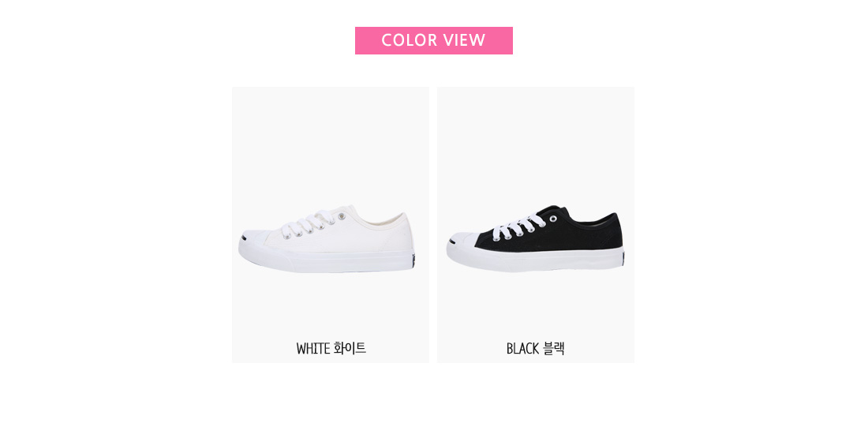Click the top eyelet of the white sneaker
868x442 pixels.
click(x=342, y=216)
